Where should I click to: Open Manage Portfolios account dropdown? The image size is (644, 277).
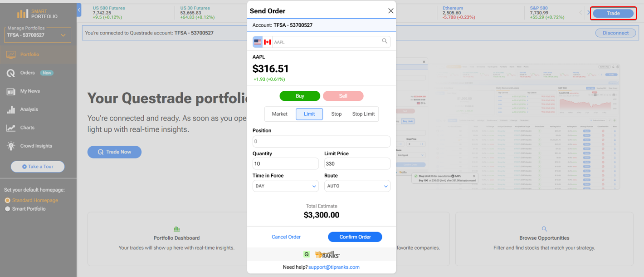38,35
